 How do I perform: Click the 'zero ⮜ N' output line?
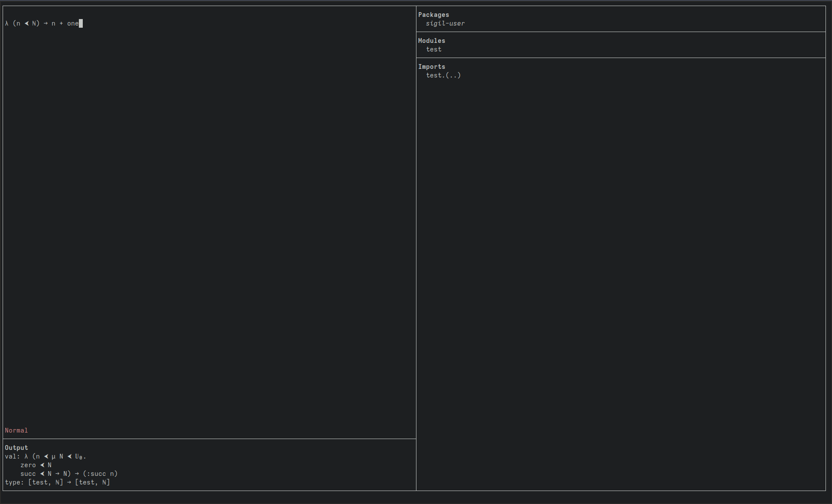36,465
